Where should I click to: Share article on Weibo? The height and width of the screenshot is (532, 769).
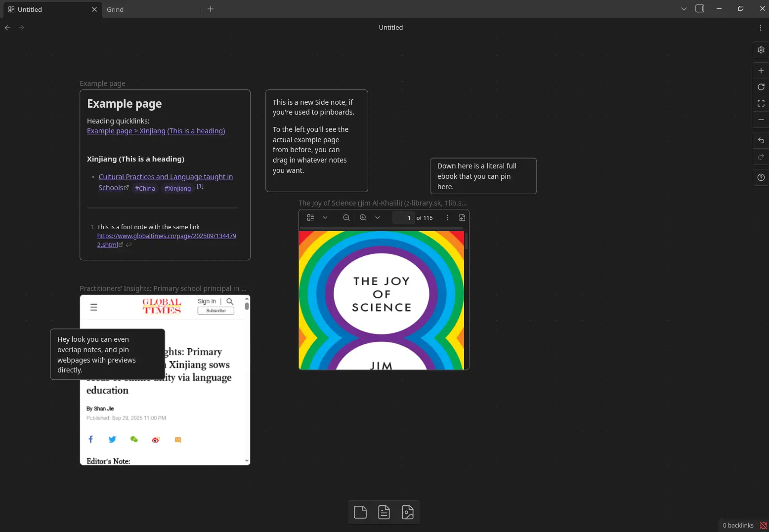(x=156, y=440)
